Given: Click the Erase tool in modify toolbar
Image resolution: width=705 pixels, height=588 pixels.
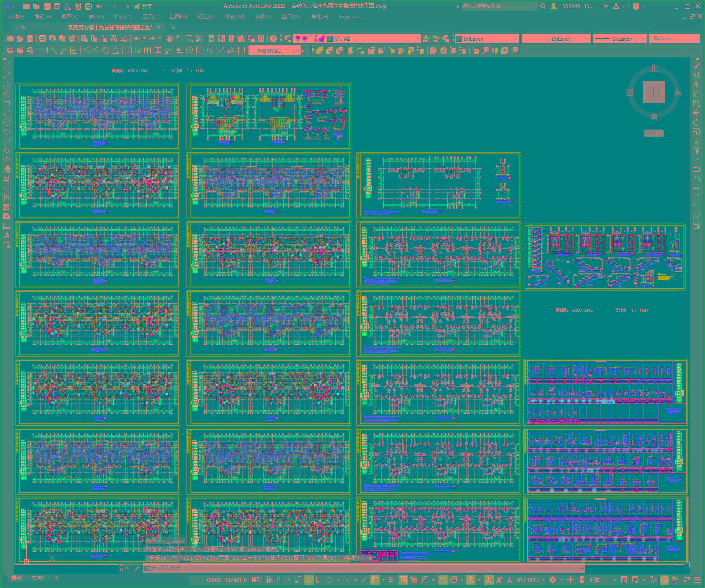Looking at the screenshot, I should pyautogui.click(x=696, y=66).
